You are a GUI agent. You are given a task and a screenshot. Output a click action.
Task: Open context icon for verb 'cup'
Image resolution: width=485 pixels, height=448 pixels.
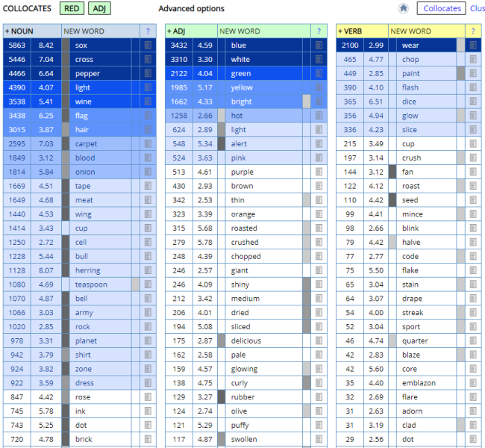[x=473, y=143]
